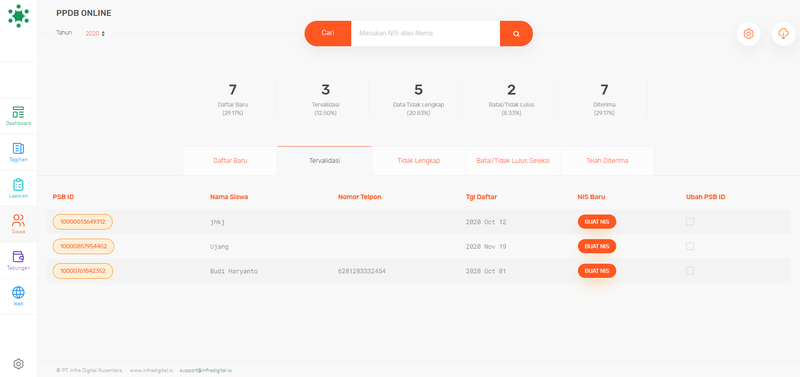
Task: Click the Nomor Telpon column header
Action: 360,197
